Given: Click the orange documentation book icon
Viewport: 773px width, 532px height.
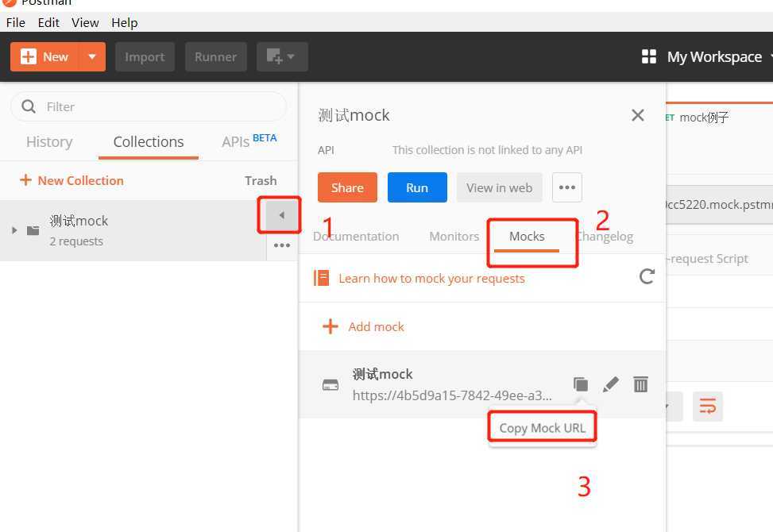Looking at the screenshot, I should [x=322, y=279].
